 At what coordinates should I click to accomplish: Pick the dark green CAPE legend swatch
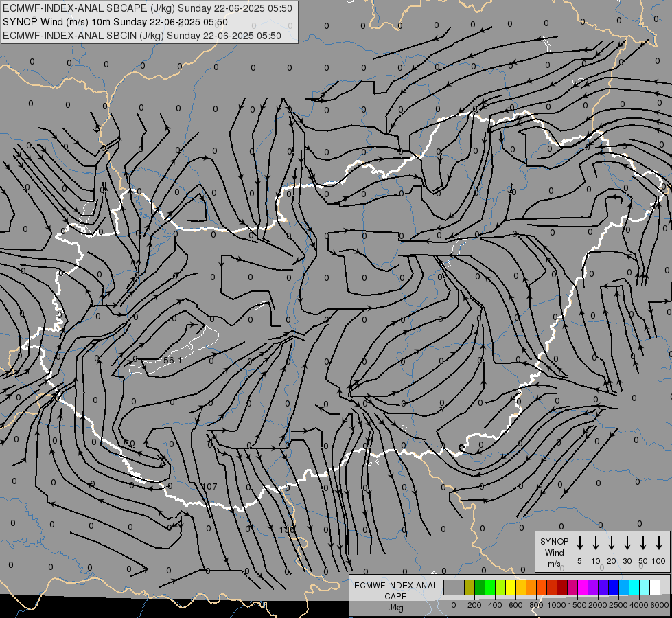(480, 587)
